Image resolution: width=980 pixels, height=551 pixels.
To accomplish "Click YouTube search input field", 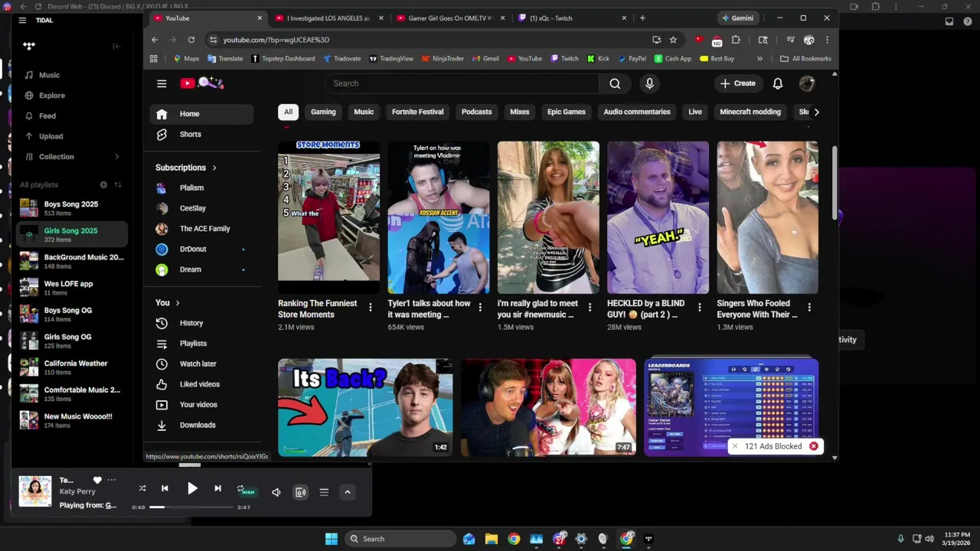I will pos(462,83).
